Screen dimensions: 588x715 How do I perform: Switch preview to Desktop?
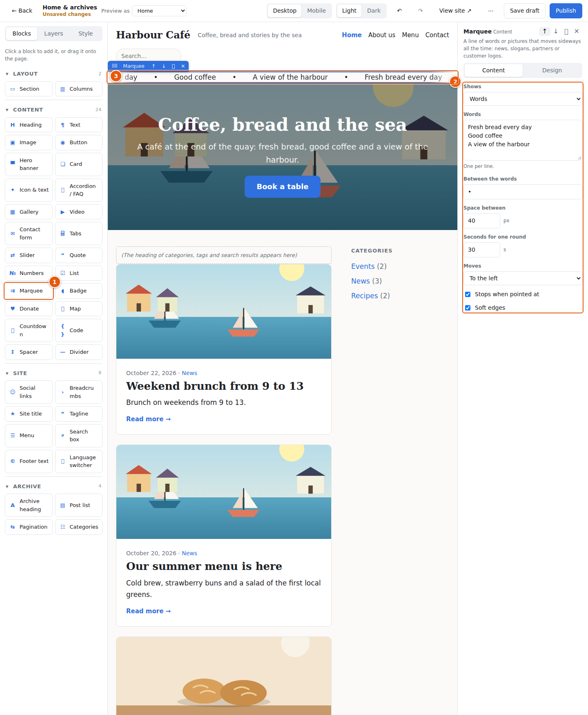[285, 11]
